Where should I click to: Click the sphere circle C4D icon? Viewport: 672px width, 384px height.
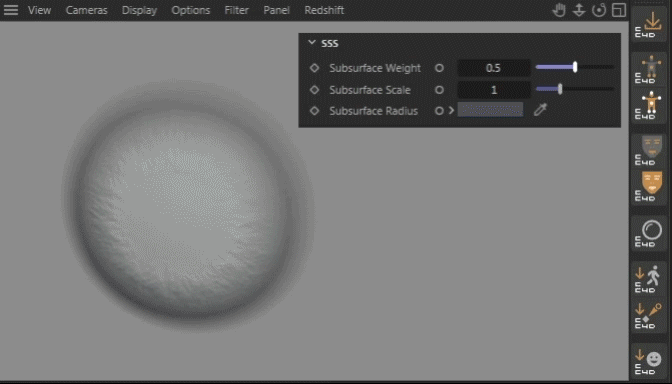point(650,233)
